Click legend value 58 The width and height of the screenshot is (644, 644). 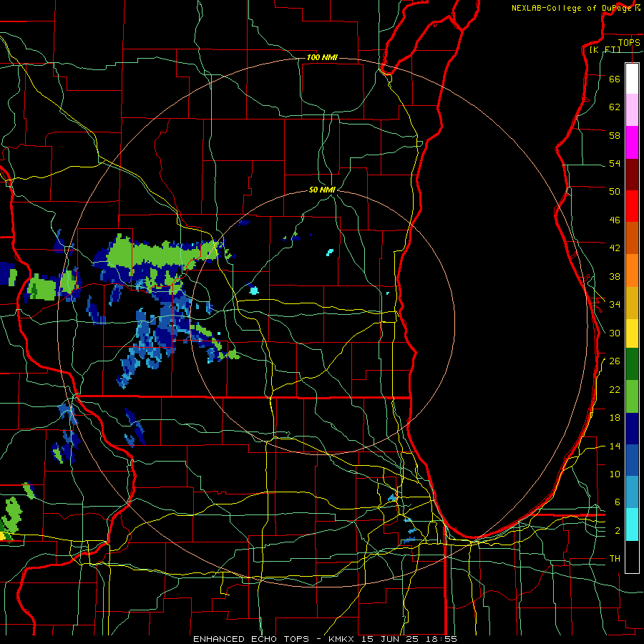615,135
